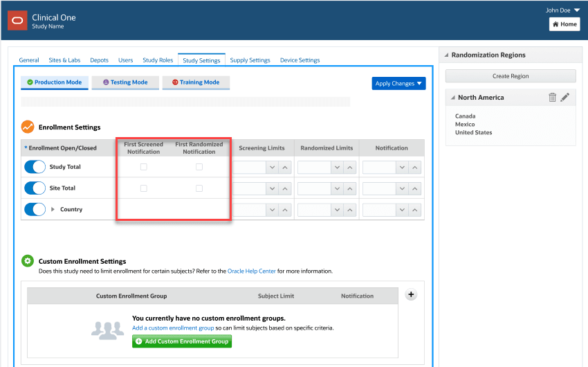Select Production Mode

click(x=55, y=82)
